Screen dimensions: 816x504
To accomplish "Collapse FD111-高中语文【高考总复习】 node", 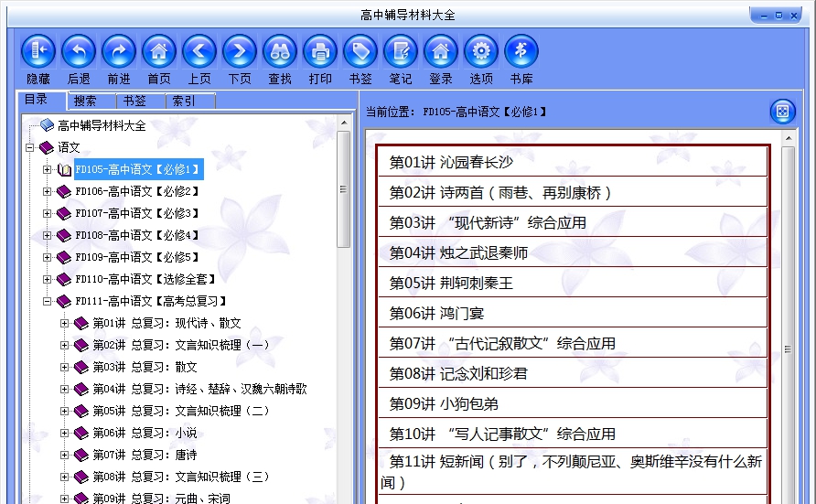I will tap(48, 301).
